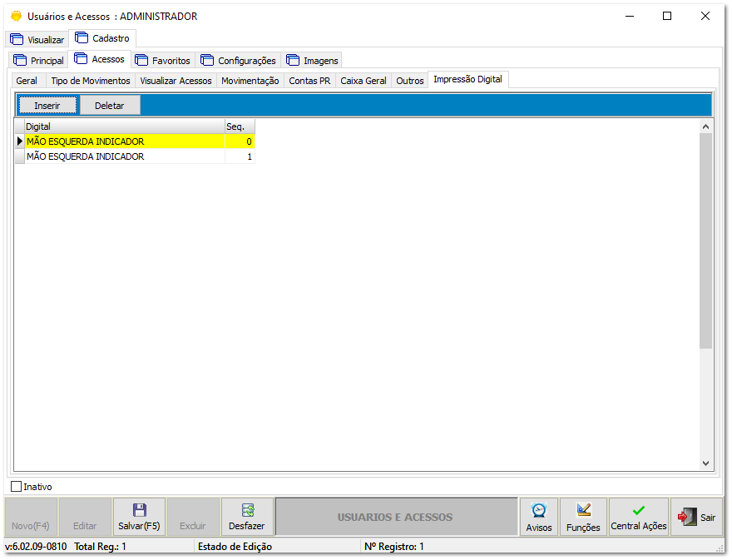The width and height of the screenshot is (732, 560).
Task: Open Avisos alerts clock icon
Action: coord(539,510)
